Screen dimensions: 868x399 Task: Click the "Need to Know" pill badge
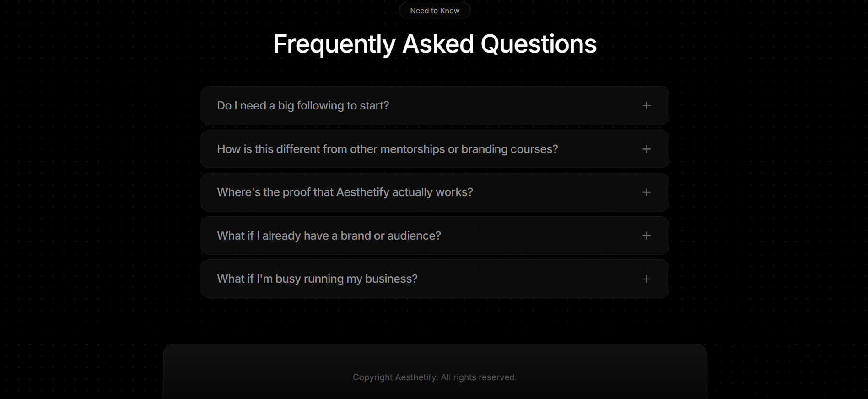tap(435, 11)
